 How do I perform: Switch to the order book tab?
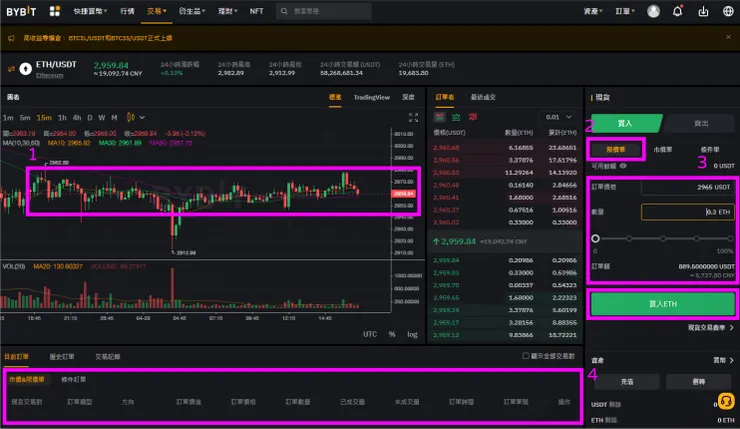tap(445, 97)
